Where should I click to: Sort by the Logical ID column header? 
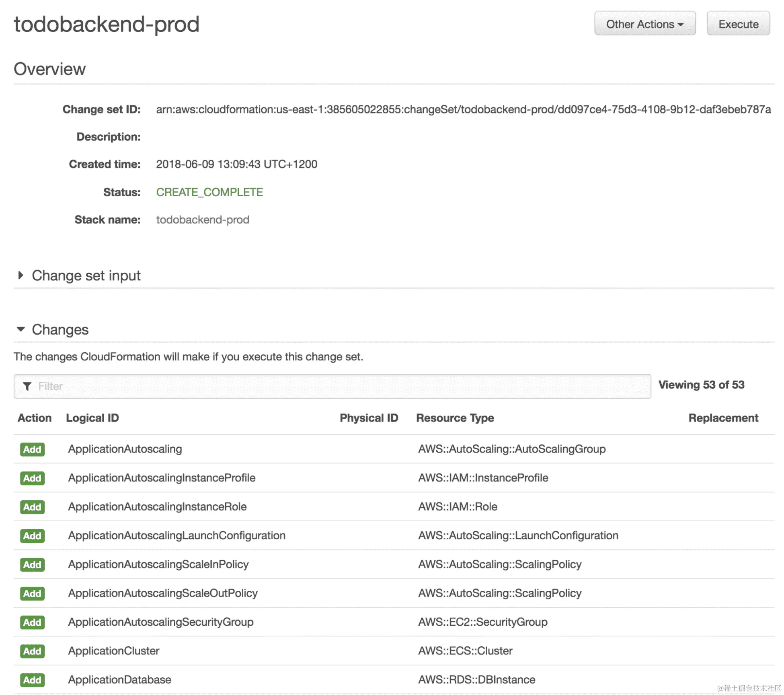(x=92, y=418)
